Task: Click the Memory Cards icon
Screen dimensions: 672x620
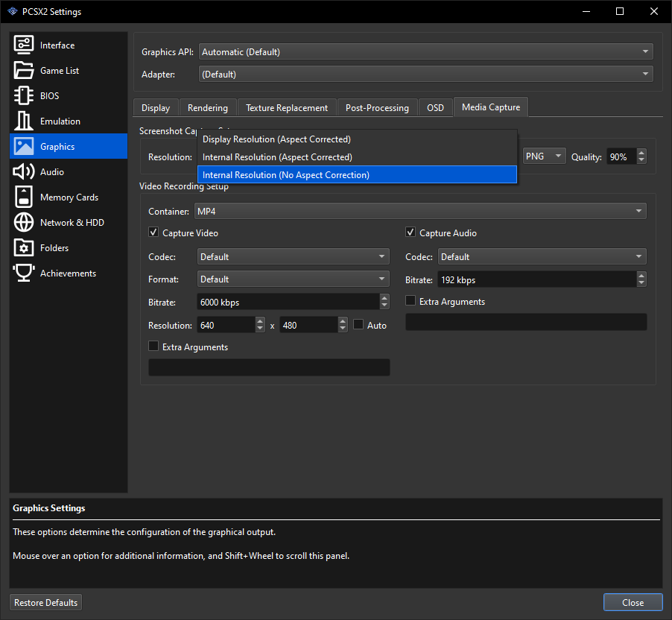Action: point(24,197)
